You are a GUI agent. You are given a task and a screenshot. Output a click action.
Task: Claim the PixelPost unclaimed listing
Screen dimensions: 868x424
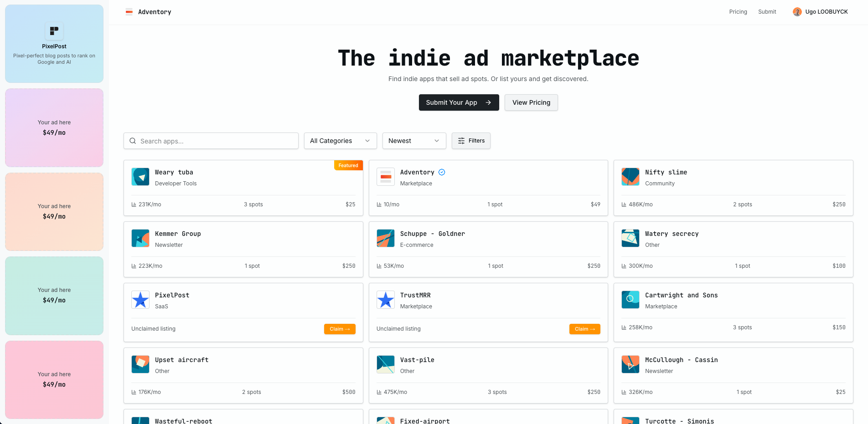tap(340, 329)
